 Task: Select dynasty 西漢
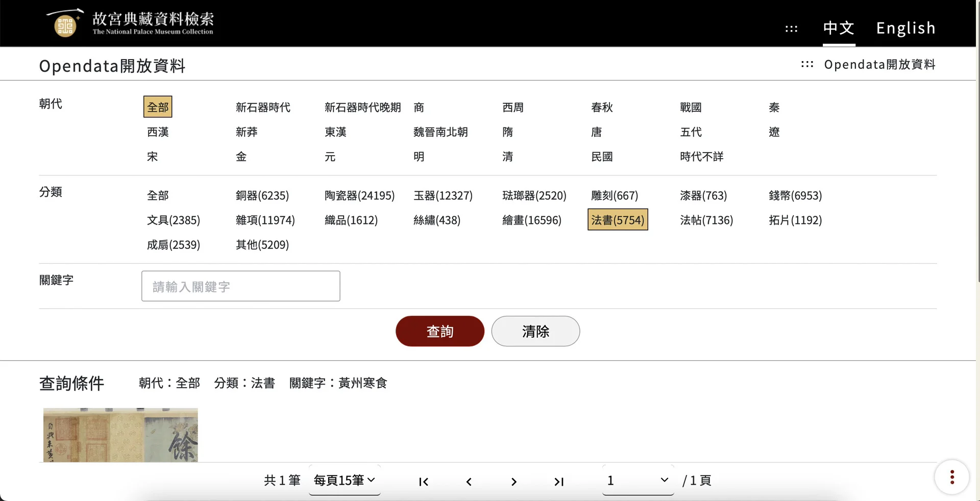pos(158,132)
